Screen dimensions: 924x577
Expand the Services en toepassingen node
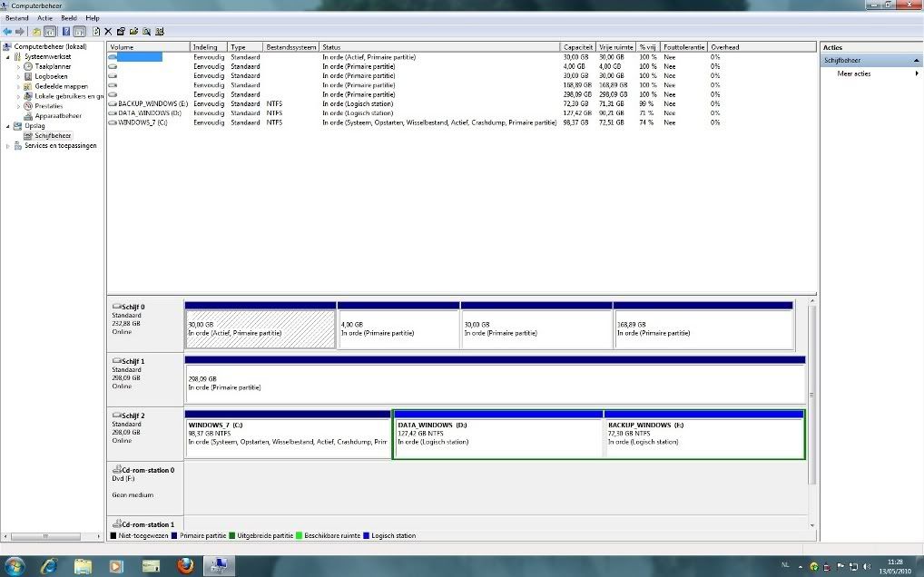pyautogui.click(x=8, y=146)
